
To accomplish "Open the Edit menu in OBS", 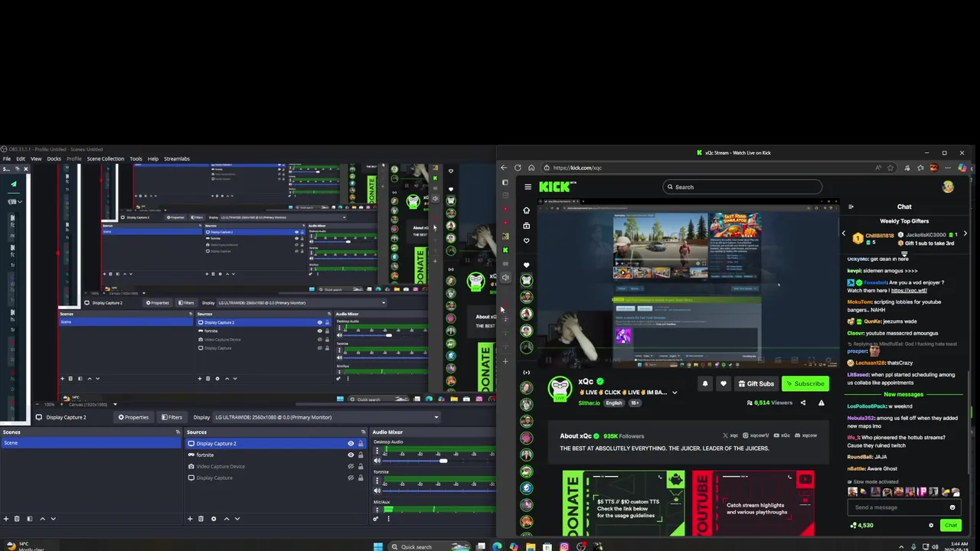I will tap(21, 158).
